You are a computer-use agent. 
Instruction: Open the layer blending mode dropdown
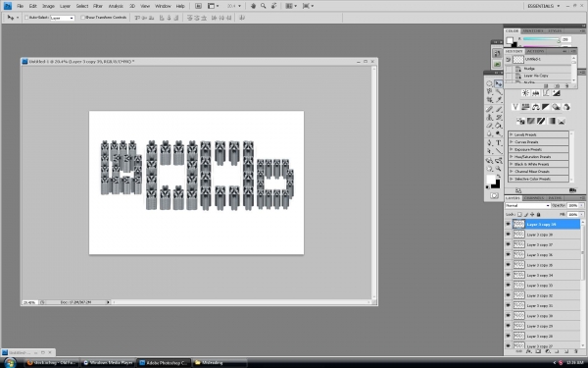[527, 205]
